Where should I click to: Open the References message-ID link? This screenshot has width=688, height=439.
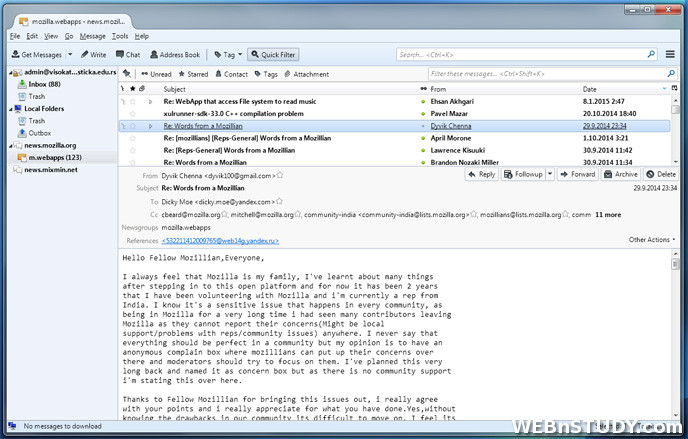pos(220,241)
